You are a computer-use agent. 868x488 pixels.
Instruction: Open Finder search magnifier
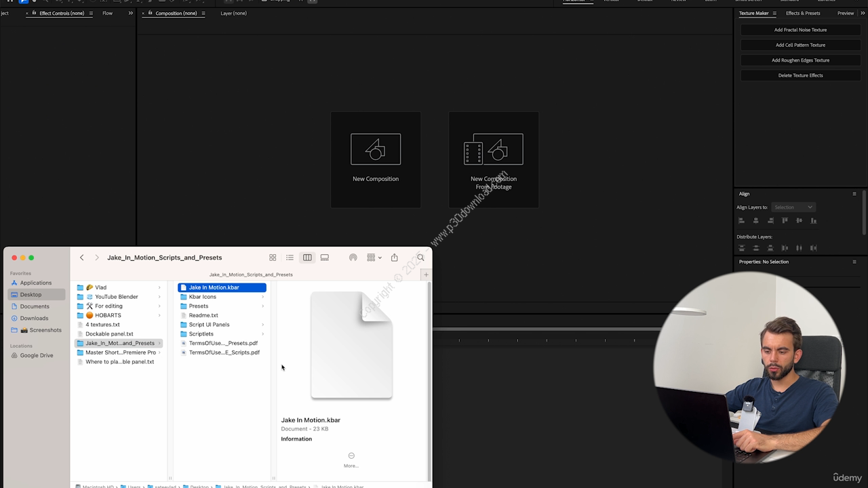click(420, 258)
